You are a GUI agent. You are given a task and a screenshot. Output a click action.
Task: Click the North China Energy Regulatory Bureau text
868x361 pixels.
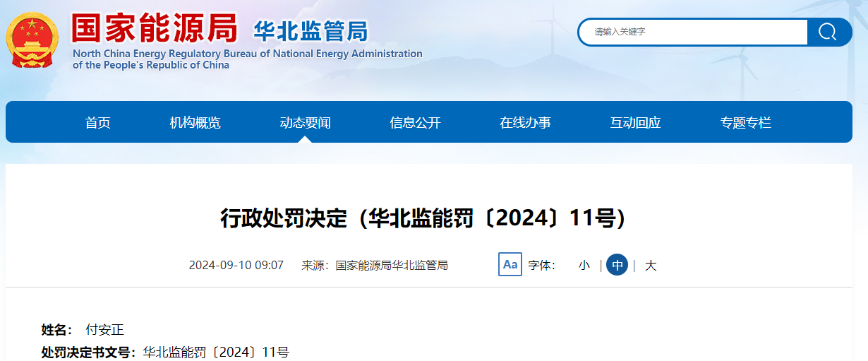click(248, 59)
